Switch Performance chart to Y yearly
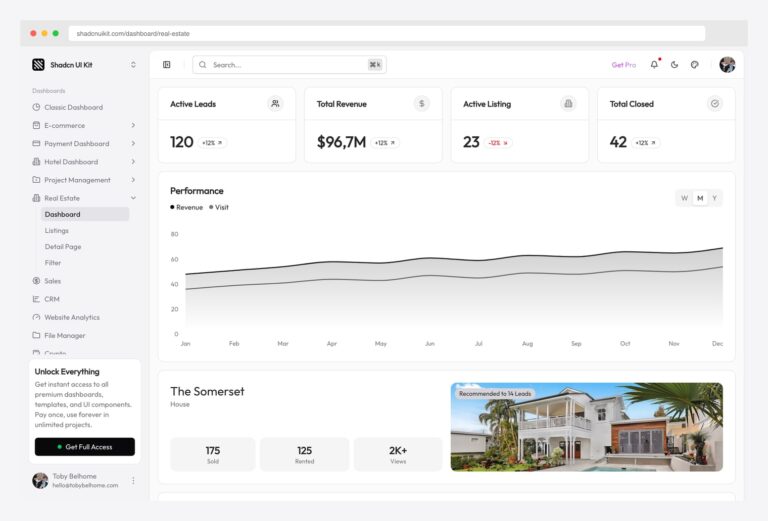Screen dimensions: 768x521 715,198
